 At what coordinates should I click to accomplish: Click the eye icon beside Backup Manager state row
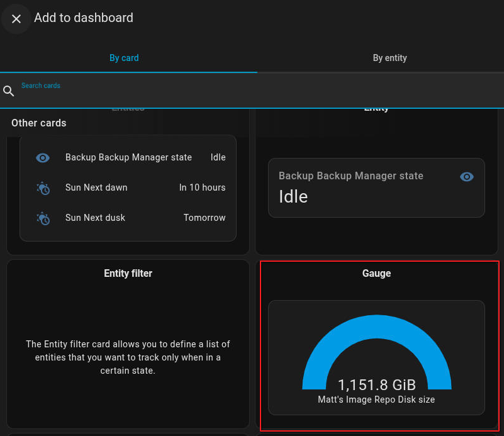click(x=43, y=158)
